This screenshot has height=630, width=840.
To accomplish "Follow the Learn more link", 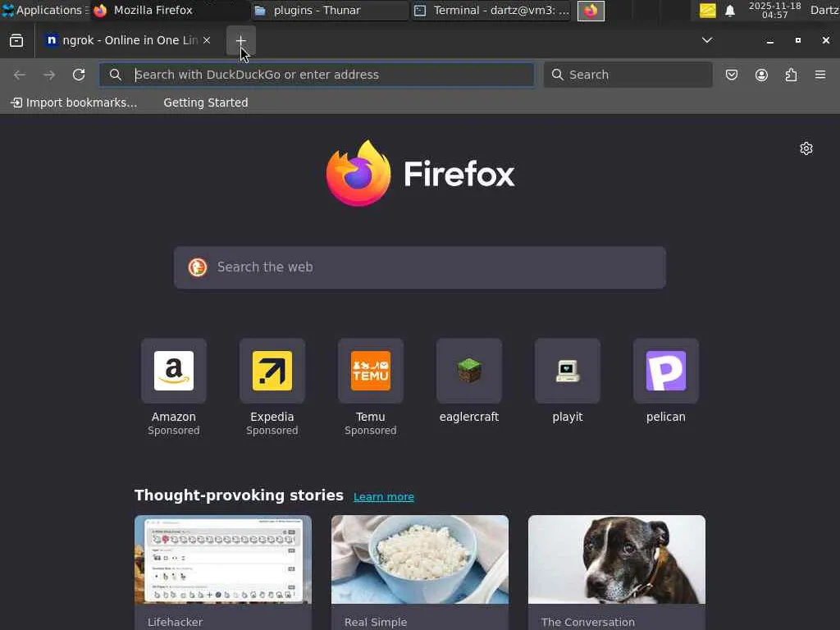I will click(384, 496).
